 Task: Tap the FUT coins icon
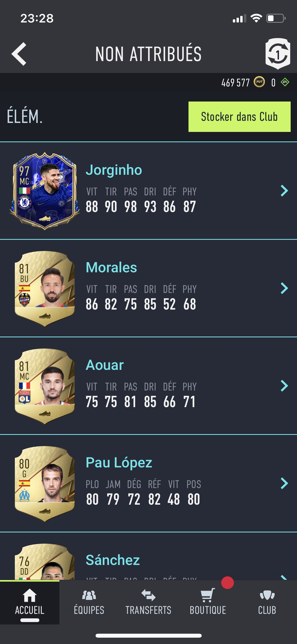259,82
